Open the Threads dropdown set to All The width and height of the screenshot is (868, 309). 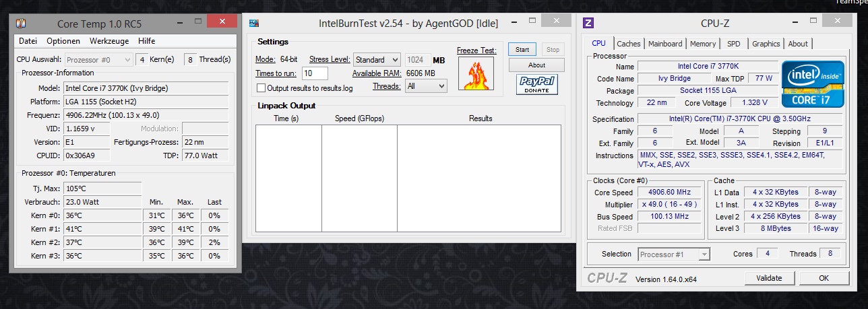click(426, 85)
